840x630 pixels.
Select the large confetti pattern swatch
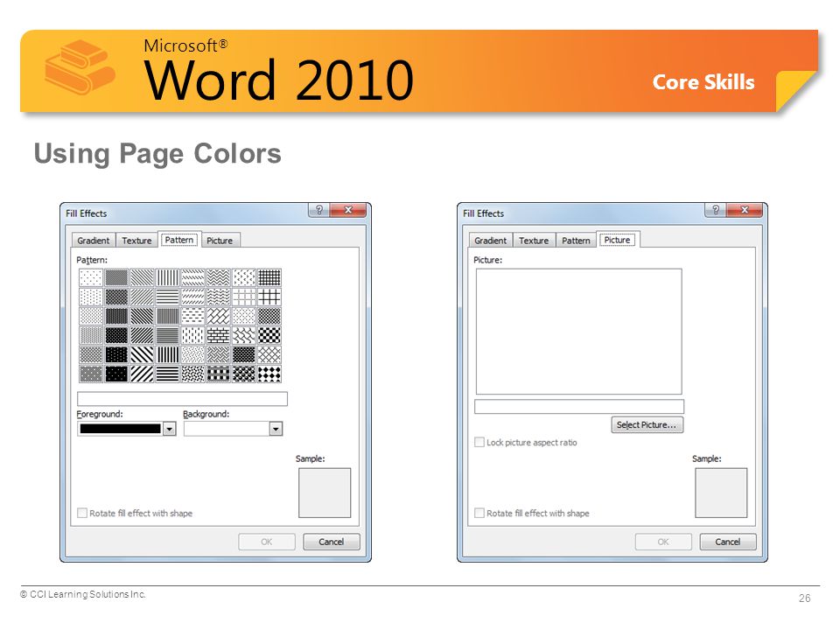tap(192, 374)
